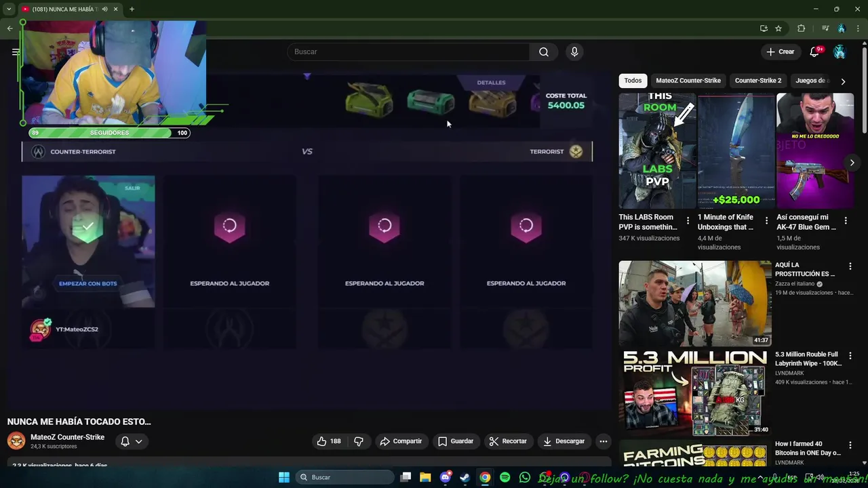The width and height of the screenshot is (868, 488).
Task: Click the Recortar button
Action: pos(508,441)
